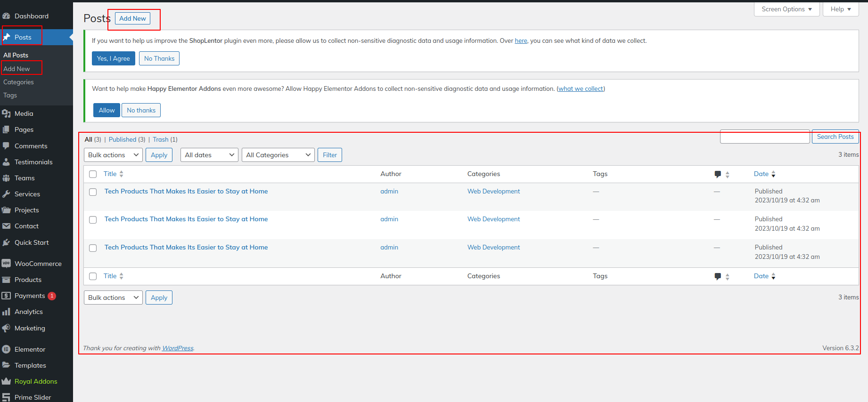Expand the All dates dropdown

pos(209,155)
